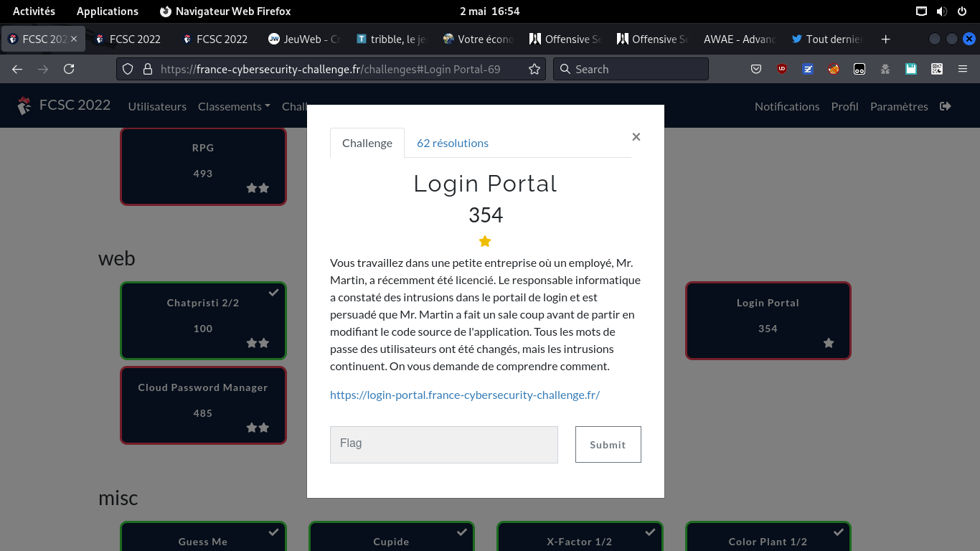Reload the current page
The image size is (980, 551).
click(x=69, y=69)
